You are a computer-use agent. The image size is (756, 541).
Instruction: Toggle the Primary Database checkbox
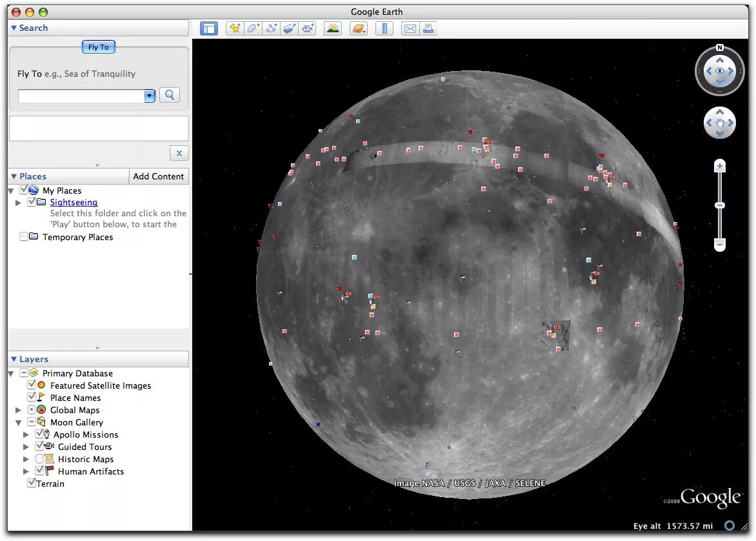tap(23, 373)
